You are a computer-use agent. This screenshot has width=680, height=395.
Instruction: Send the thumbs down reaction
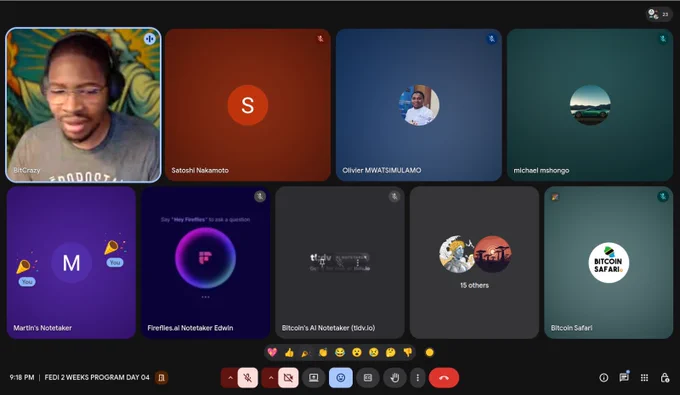click(x=407, y=352)
